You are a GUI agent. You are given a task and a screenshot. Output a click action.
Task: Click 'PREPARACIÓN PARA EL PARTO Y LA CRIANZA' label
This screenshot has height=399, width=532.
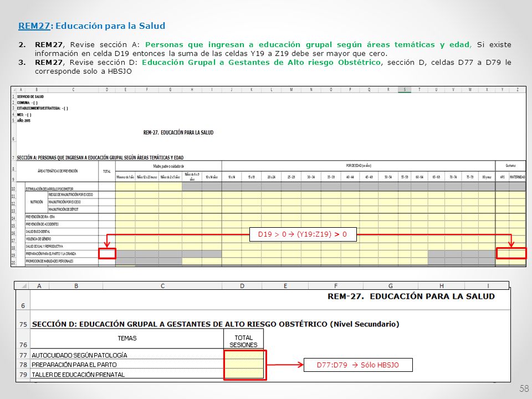coord(51,254)
